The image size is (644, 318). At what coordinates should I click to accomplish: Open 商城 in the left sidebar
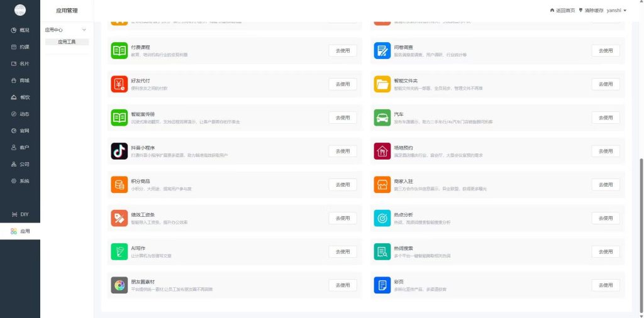[x=20, y=80]
